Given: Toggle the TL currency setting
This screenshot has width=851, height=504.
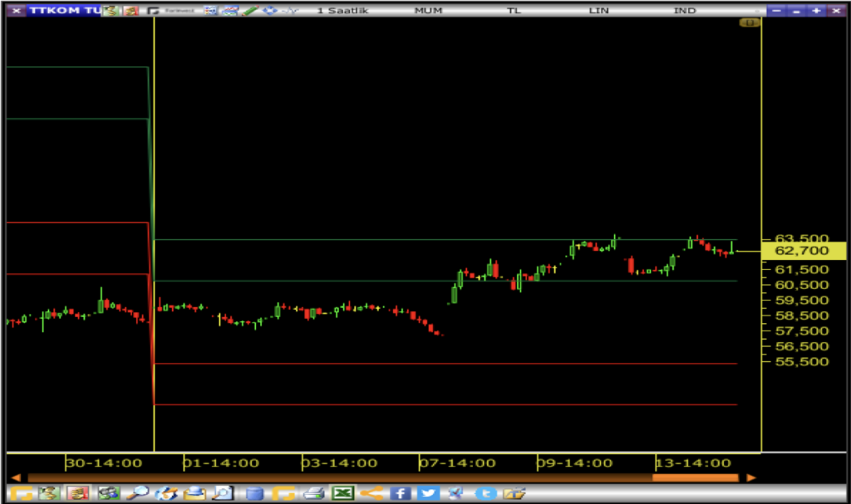Looking at the screenshot, I should click(x=514, y=11).
